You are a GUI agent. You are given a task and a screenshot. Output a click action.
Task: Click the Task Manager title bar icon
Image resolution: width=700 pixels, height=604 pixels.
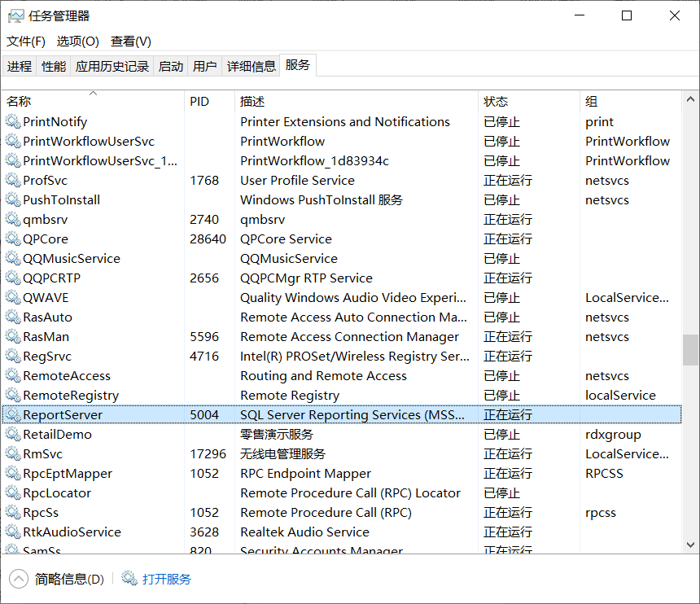click(15, 15)
